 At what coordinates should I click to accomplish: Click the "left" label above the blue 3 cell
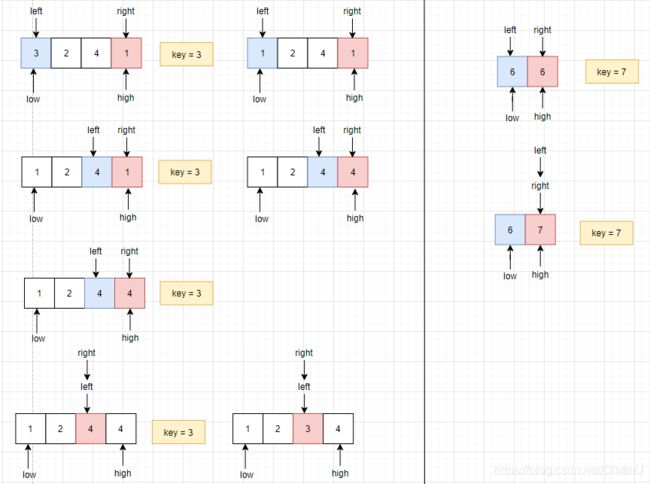[x=36, y=11]
